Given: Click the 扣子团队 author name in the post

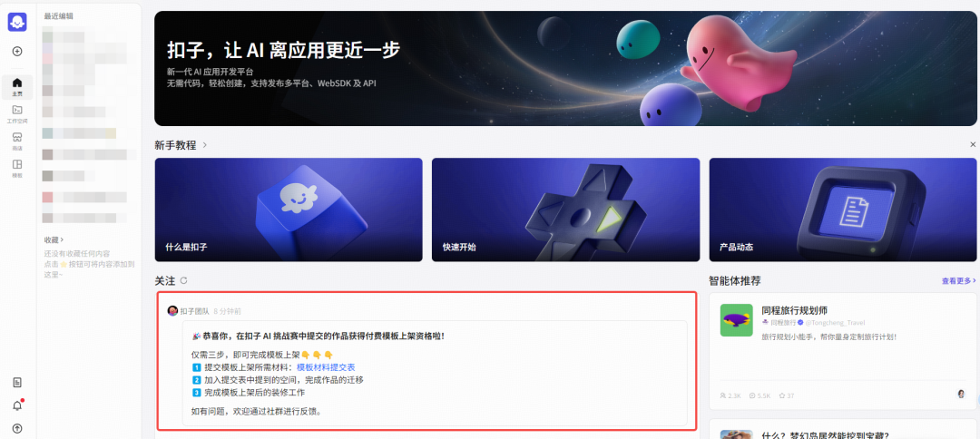Looking at the screenshot, I should (194, 311).
